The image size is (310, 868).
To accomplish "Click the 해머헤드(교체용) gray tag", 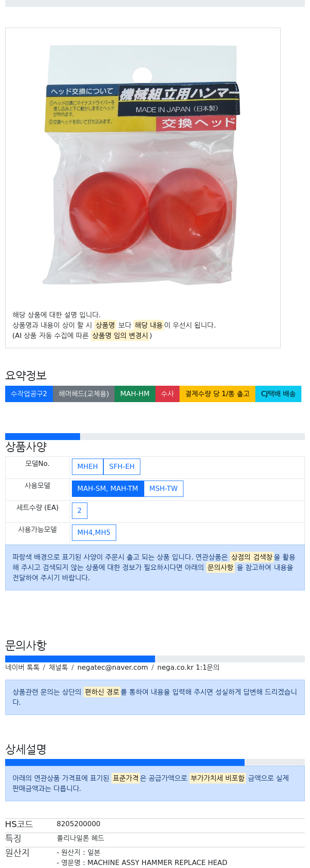I will tap(84, 394).
